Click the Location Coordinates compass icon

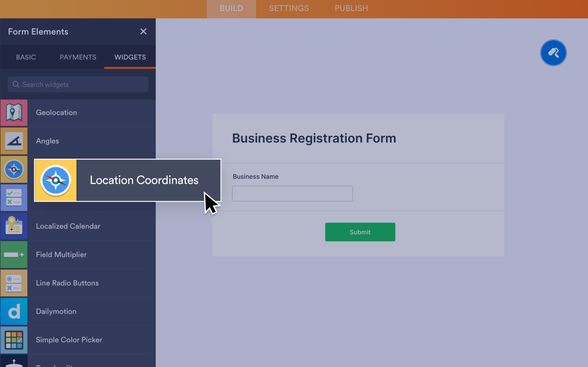coord(55,180)
